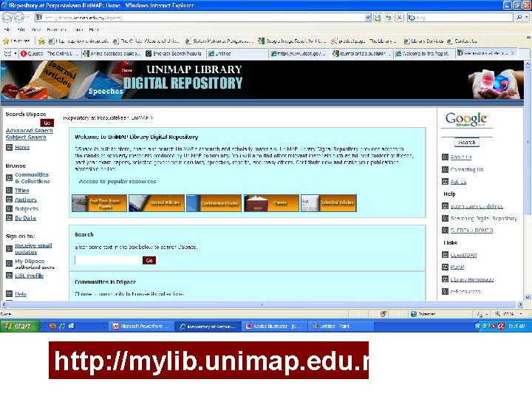Click the Subject Search link

tap(26, 137)
